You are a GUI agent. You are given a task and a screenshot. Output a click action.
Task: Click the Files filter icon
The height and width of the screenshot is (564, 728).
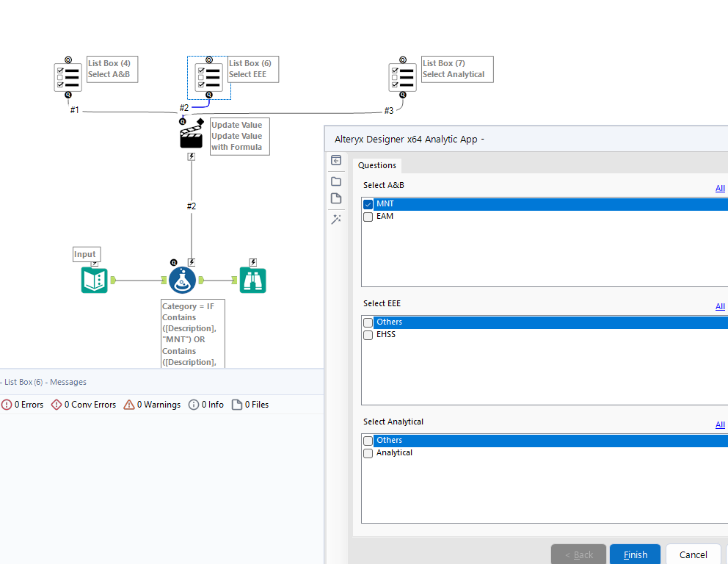click(237, 405)
